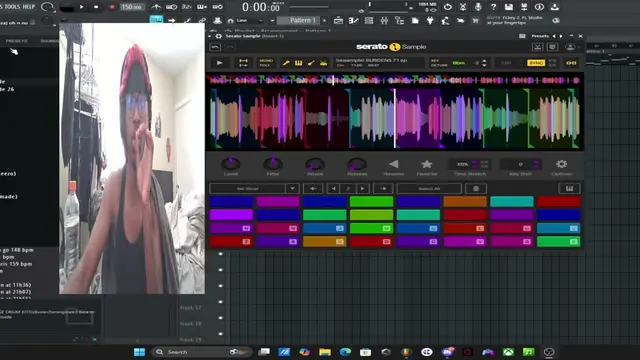
Task: Click the Release knob
Action: click(357, 164)
